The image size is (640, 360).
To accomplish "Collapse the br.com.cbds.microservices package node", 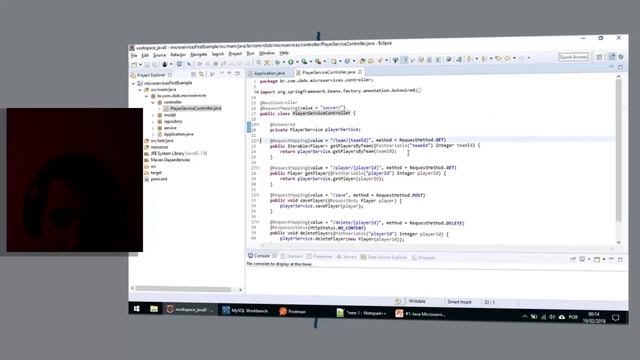I will tap(147, 96).
